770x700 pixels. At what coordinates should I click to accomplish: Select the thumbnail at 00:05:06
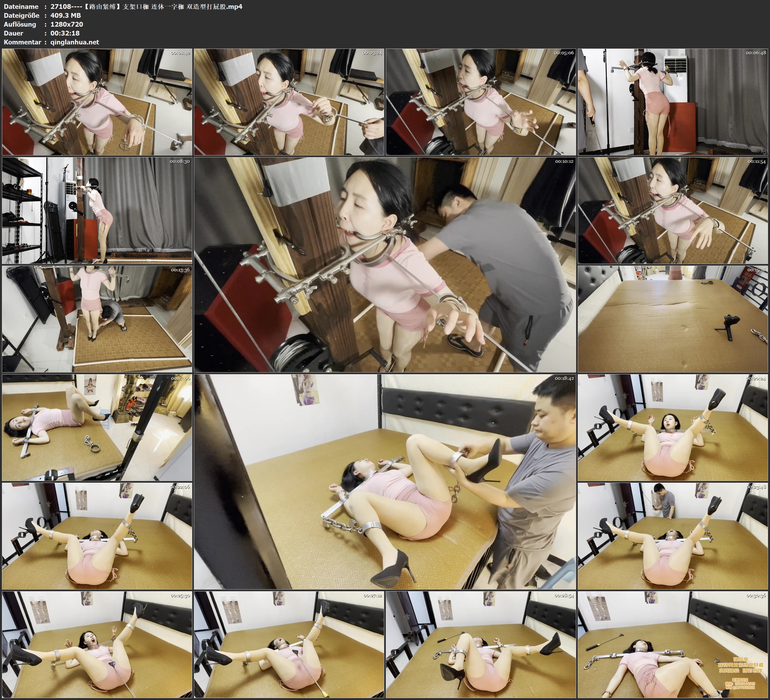click(480, 102)
